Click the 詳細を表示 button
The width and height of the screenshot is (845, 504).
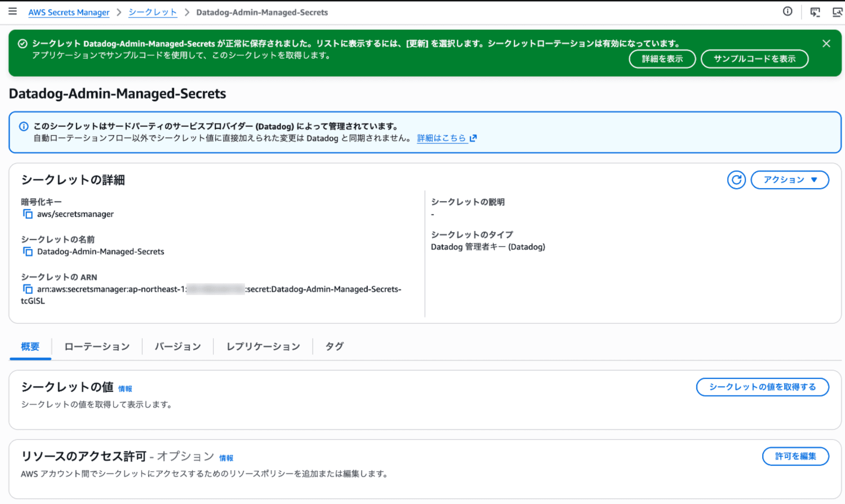(662, 59)
